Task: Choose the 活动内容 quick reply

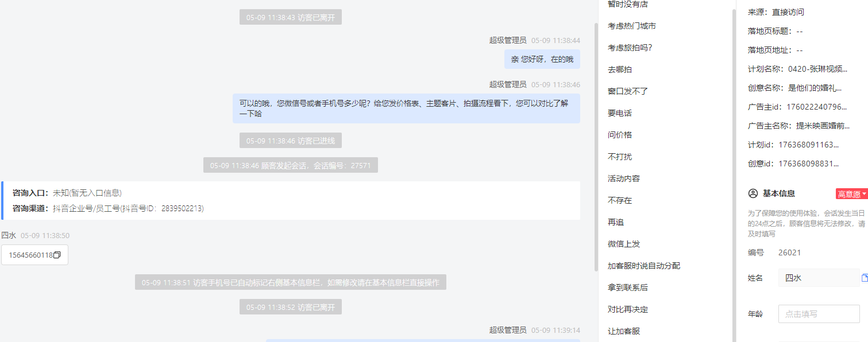Action: tap(624, 178)
